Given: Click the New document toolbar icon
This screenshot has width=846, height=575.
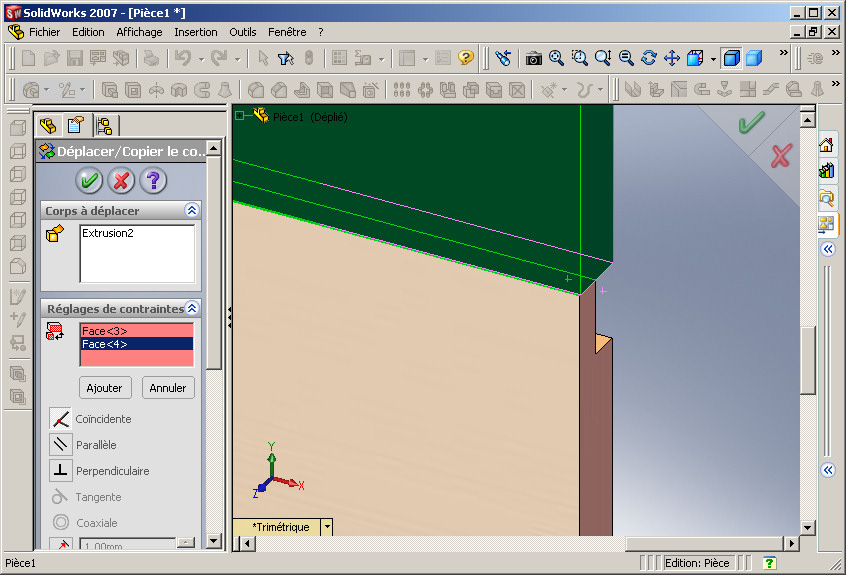Looking at the screenshot, I should click(x=28, y=58).
